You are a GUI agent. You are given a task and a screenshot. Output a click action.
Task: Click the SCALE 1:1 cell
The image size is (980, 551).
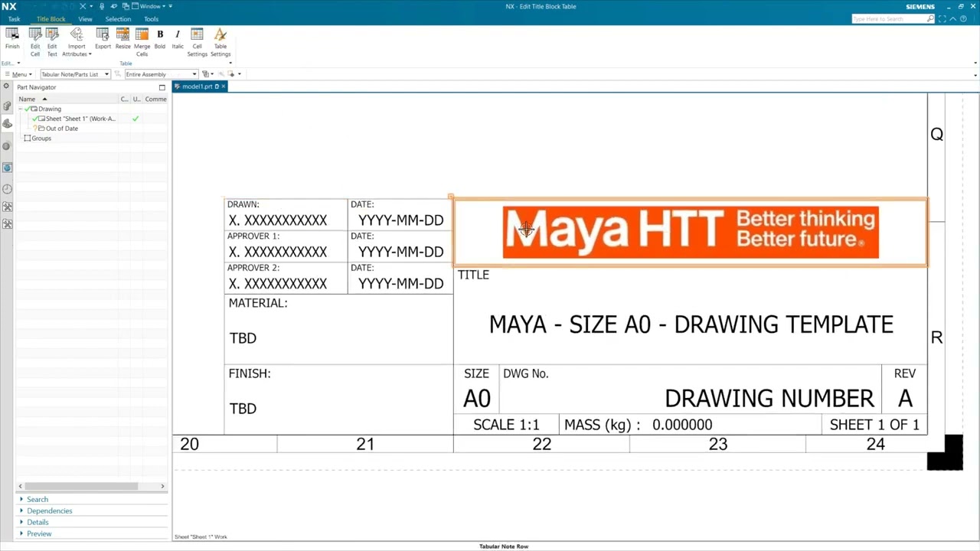coord(505,425)
